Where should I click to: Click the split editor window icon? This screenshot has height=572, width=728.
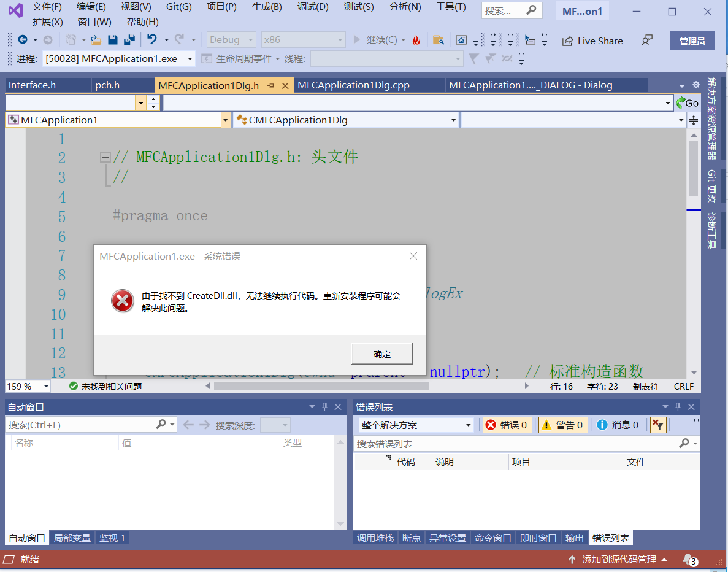click(693, 120)
